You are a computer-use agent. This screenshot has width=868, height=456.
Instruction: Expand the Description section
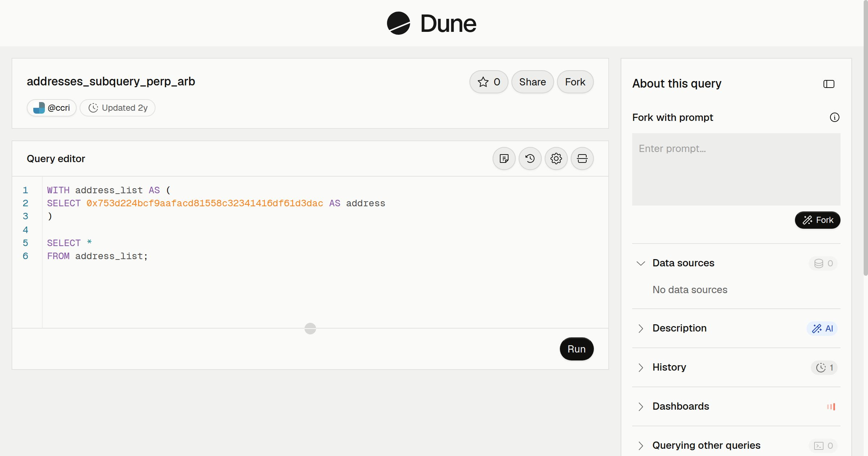click(x=641, y=328)
